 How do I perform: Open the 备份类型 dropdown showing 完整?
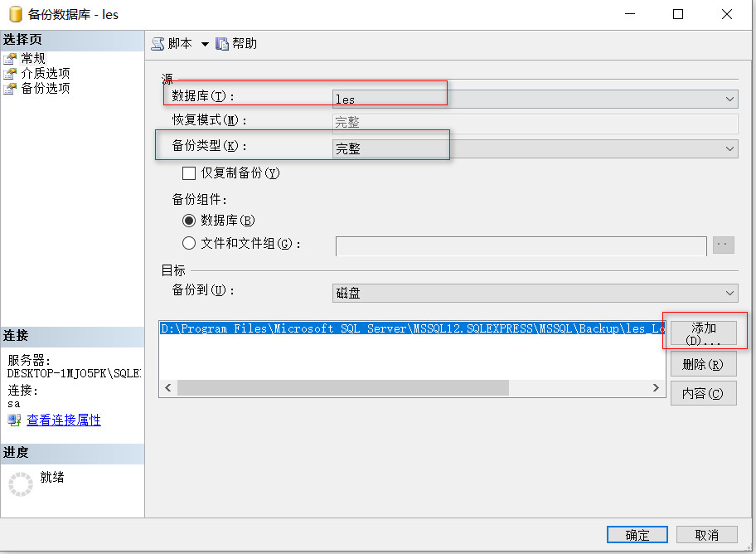pyautogui.click(x=535, y=148)
